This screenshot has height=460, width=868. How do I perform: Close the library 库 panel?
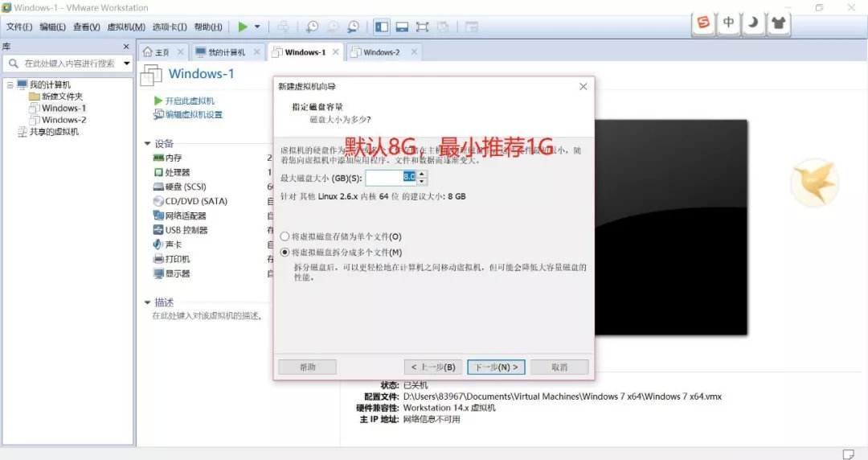pyautogui.click(x=126, y=47)
